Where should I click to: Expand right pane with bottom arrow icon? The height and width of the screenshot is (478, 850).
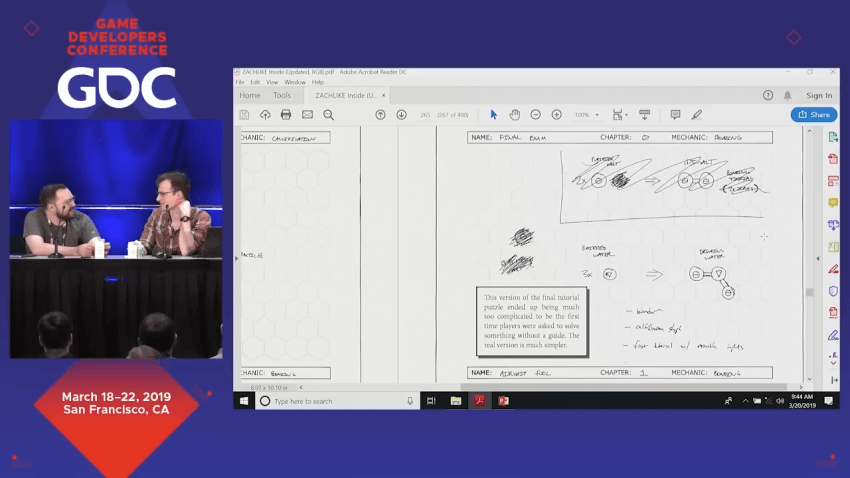(x=833, y=380)
